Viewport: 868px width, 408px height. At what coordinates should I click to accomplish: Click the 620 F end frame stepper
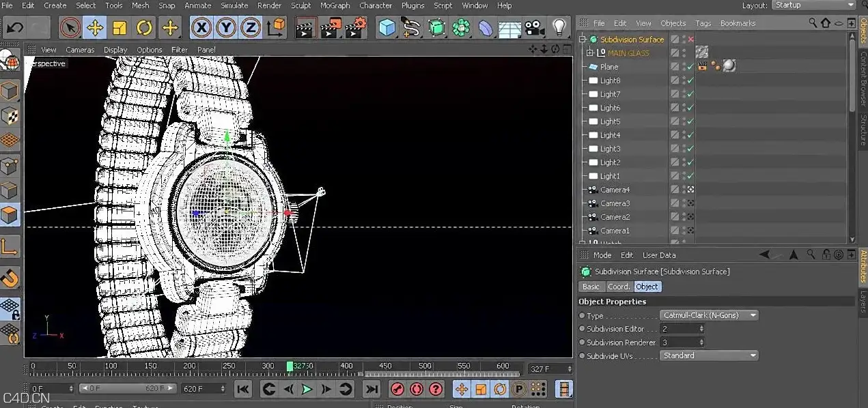click(222, 389)
